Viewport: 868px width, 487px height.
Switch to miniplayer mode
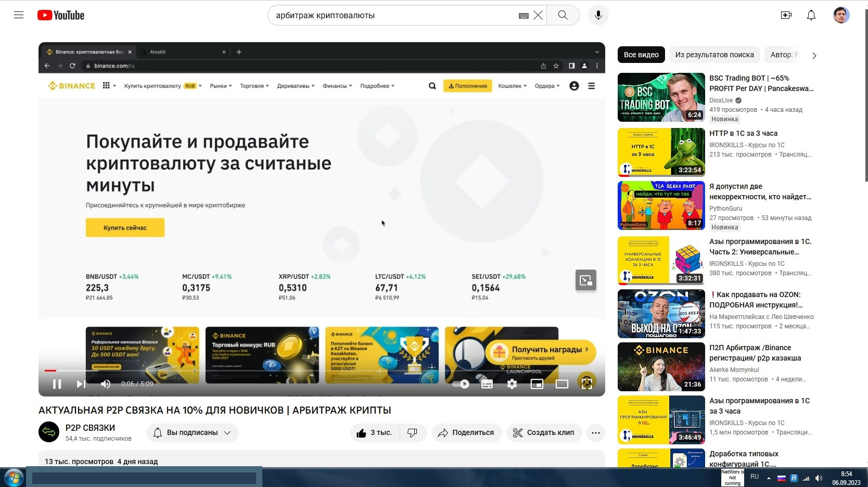point(537,384)
